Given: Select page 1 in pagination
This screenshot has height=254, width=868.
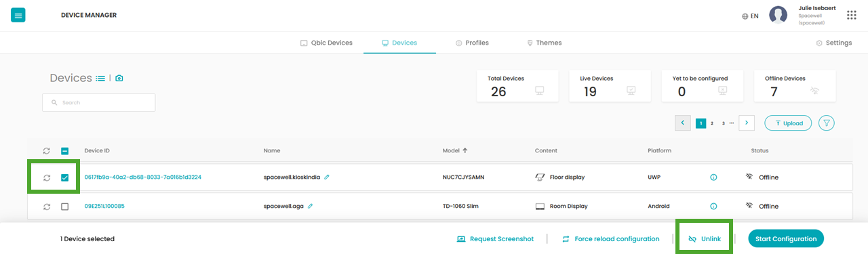Looking at the screenshot, I should [701, 123].
